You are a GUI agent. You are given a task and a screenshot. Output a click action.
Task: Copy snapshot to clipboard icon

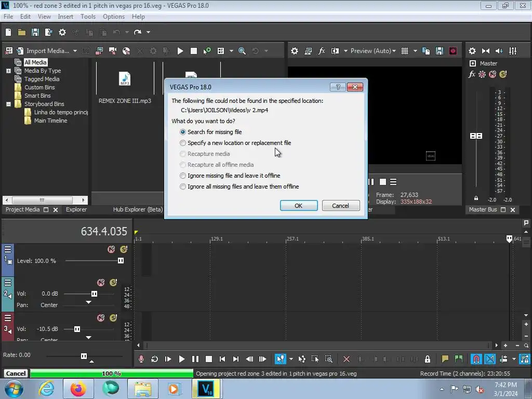(x=426, y=51)
